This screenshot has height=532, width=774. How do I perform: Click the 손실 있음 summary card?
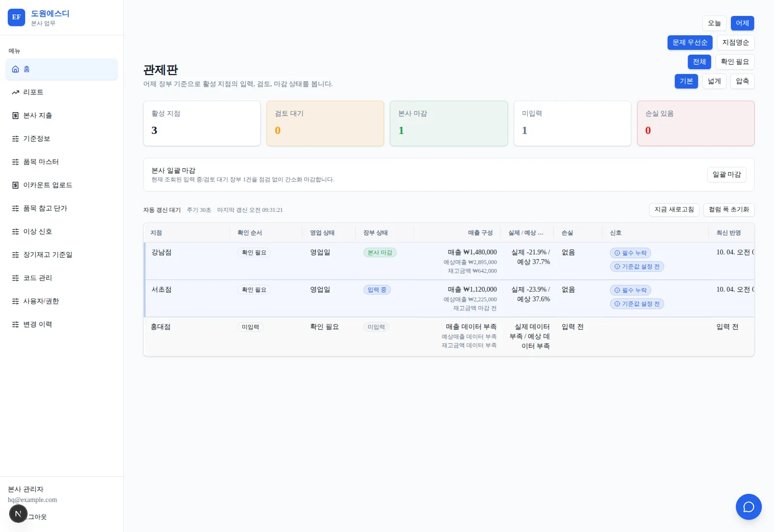pyautogui.click(x=696, y=123)
